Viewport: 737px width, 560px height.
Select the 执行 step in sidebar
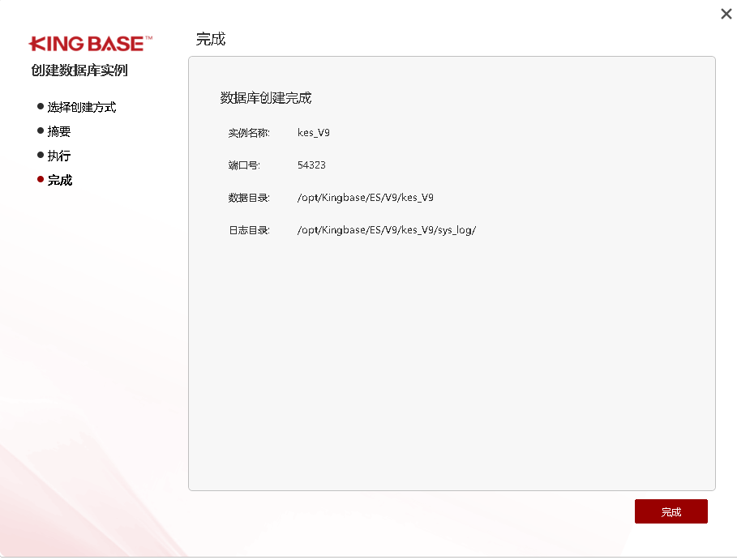pos(59,156)
